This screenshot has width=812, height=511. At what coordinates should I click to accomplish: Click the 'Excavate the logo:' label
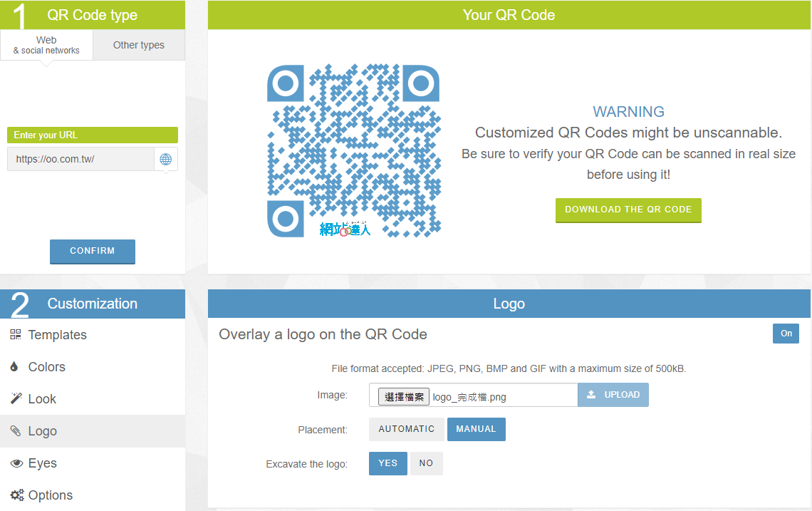(x=306, y=464)
